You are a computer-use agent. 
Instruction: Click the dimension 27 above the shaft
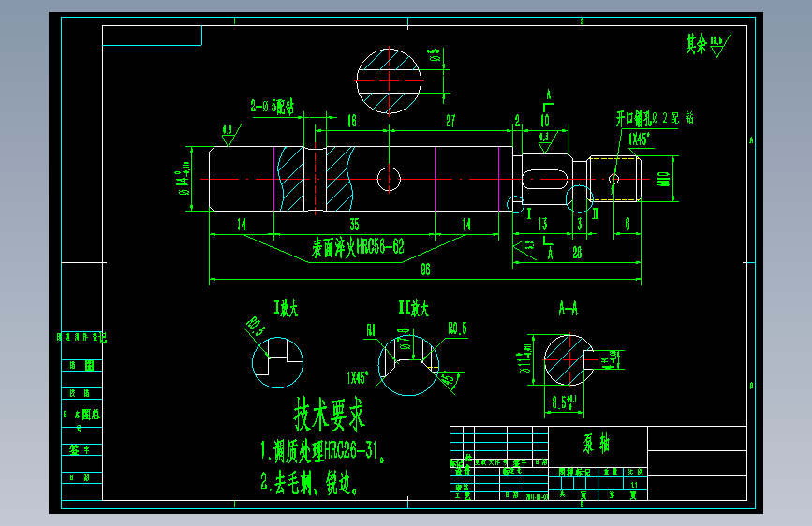450,121
